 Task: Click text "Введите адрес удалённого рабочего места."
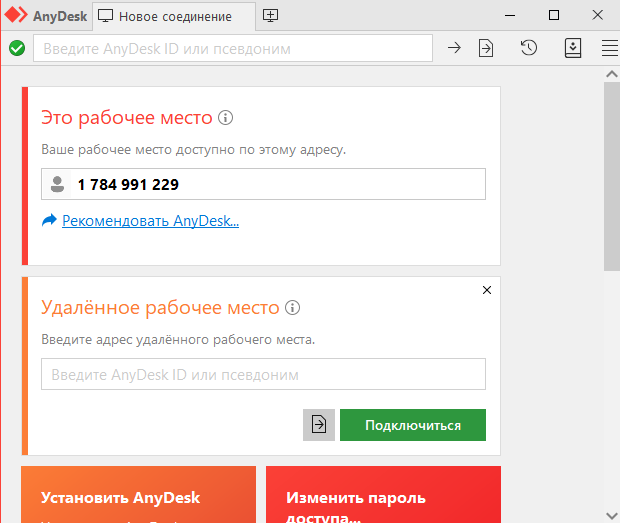click(178, 340)
